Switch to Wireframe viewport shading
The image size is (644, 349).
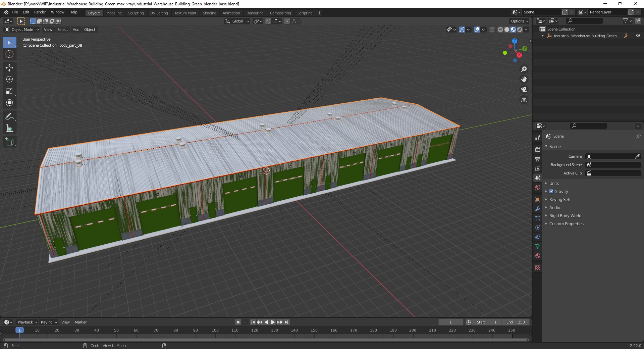point(500,30)
